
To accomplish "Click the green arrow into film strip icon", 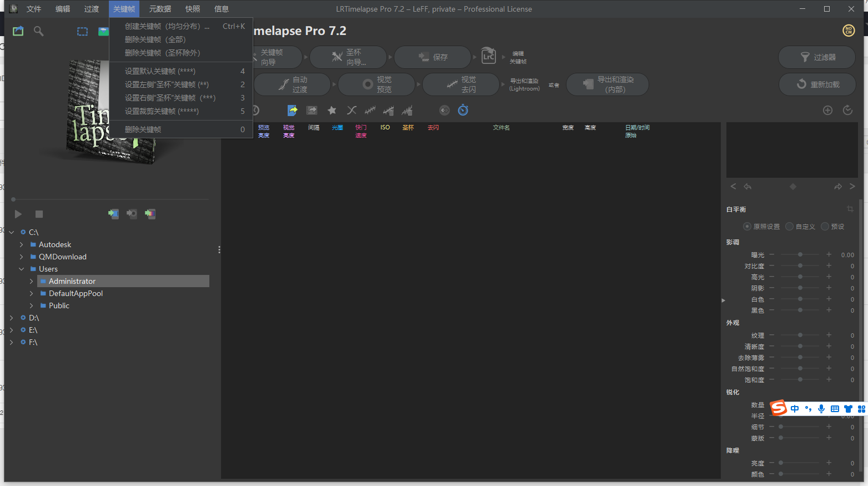I will coord(113,213).
